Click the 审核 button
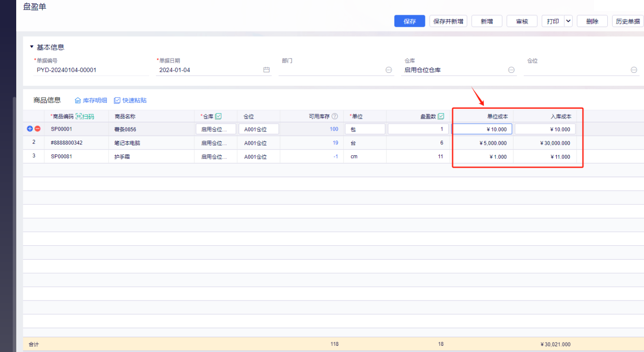The image size is (644, 352). pos(522,21)
